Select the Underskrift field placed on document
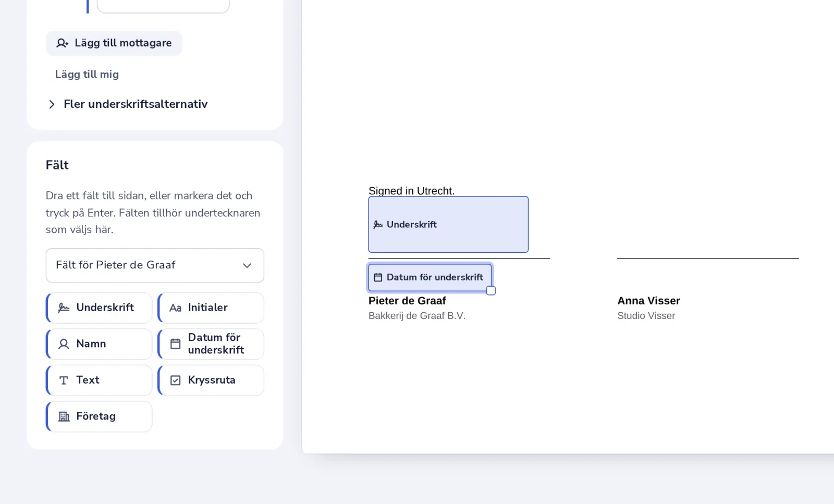This screenshot has height=504, width=834. point(448,225)
